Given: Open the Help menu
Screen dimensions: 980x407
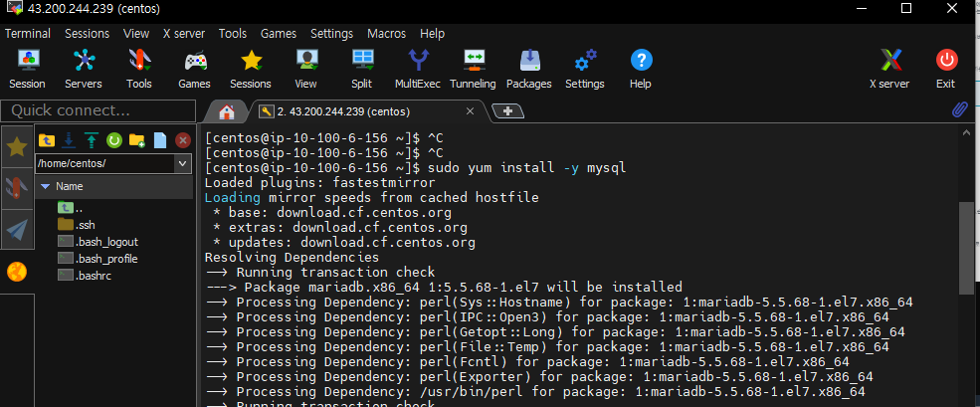Looking at the screenshot, I should tap(433, 34).
